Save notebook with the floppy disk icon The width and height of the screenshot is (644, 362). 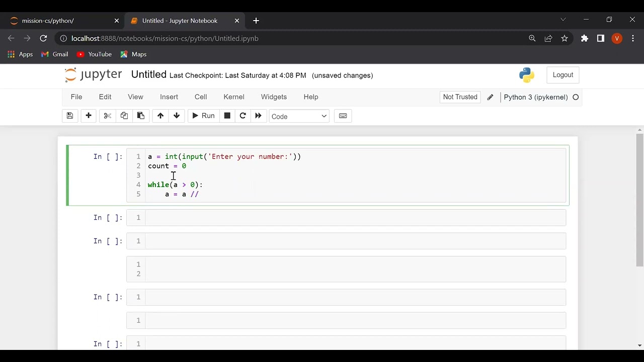[x=70, y=116]
